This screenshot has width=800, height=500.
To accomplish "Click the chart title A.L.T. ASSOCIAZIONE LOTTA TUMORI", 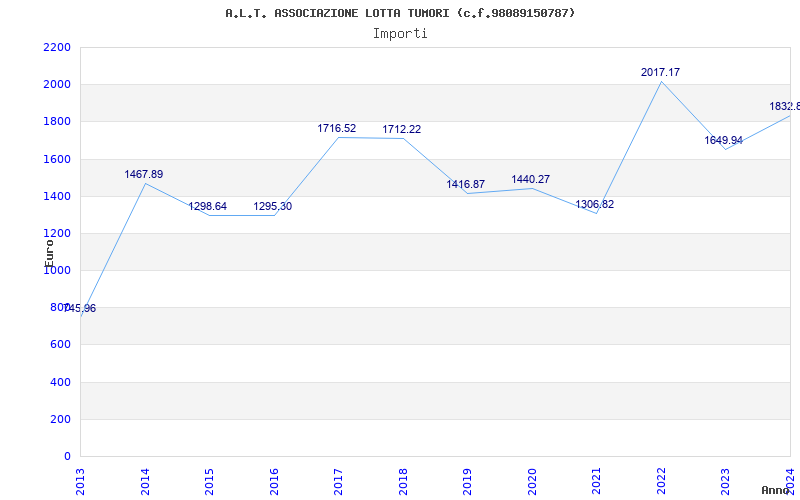I will point(400,13).
